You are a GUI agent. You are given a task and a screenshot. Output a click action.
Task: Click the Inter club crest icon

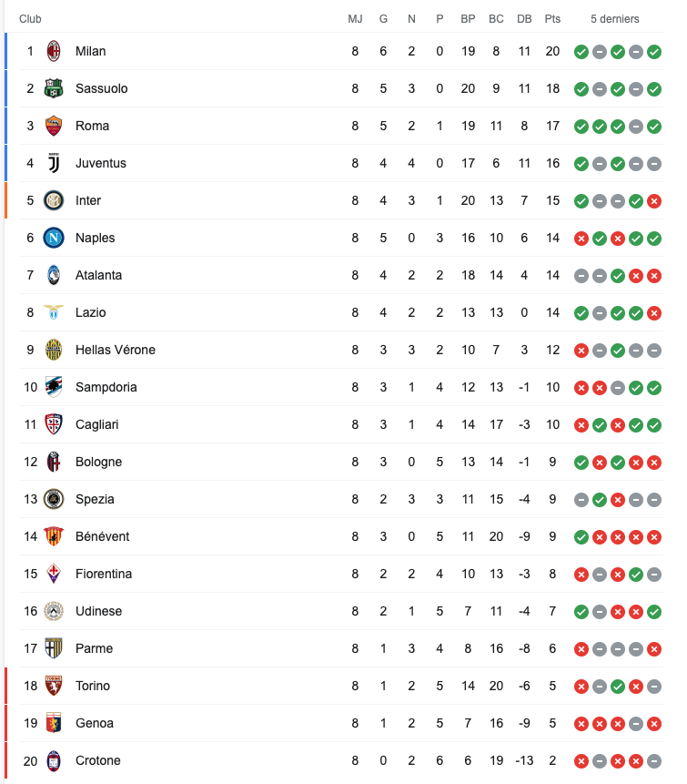54,200
